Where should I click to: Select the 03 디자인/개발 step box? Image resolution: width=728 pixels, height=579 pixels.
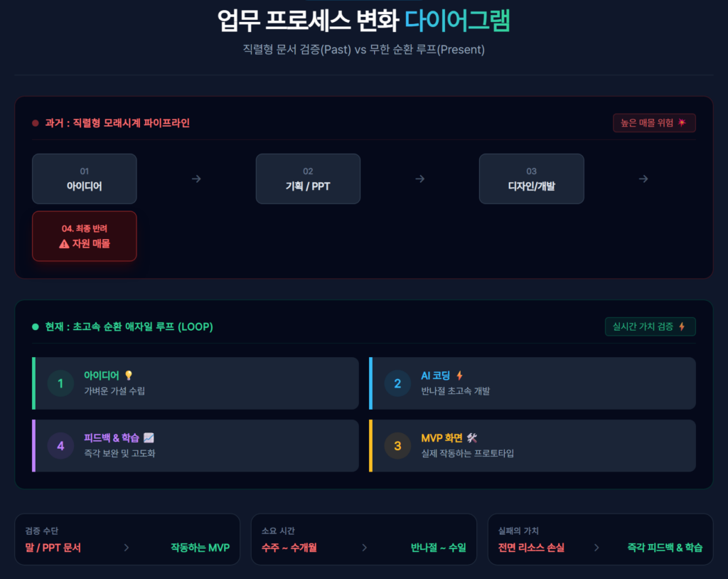532,179
